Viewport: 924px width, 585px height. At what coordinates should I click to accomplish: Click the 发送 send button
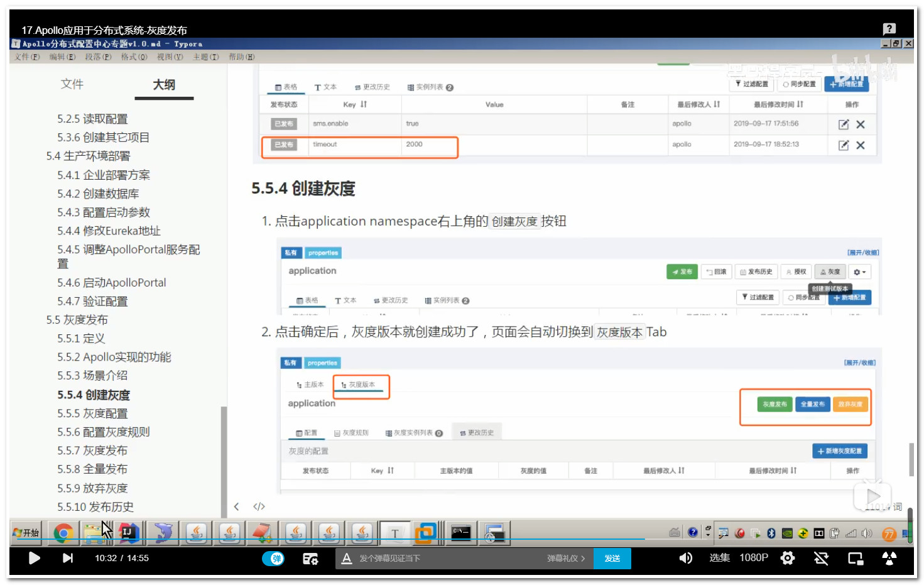tap(612, 558)
